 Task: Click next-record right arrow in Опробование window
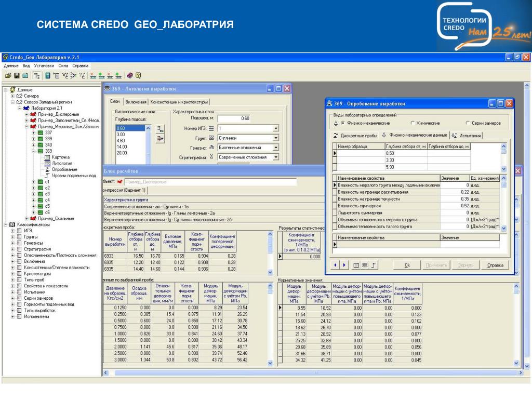click(344, 265)
